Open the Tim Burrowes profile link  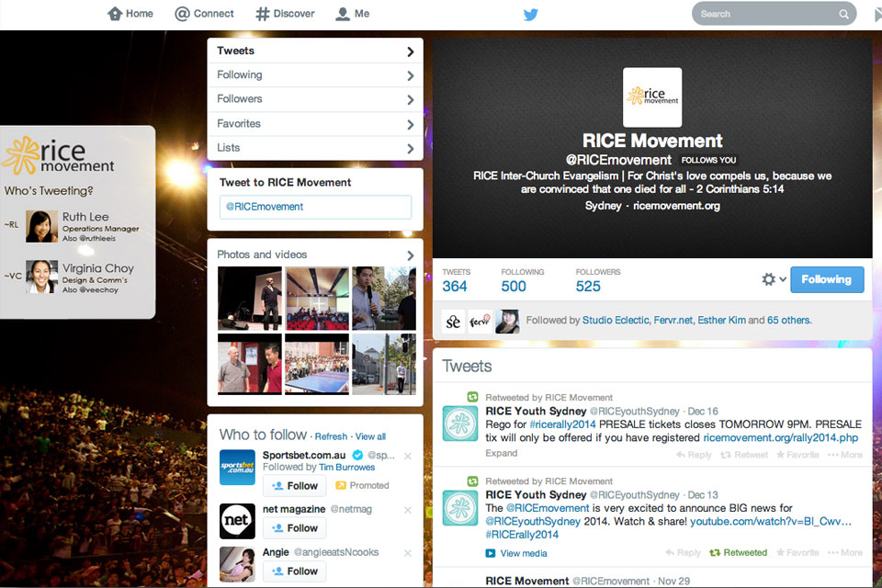(346, 467)
